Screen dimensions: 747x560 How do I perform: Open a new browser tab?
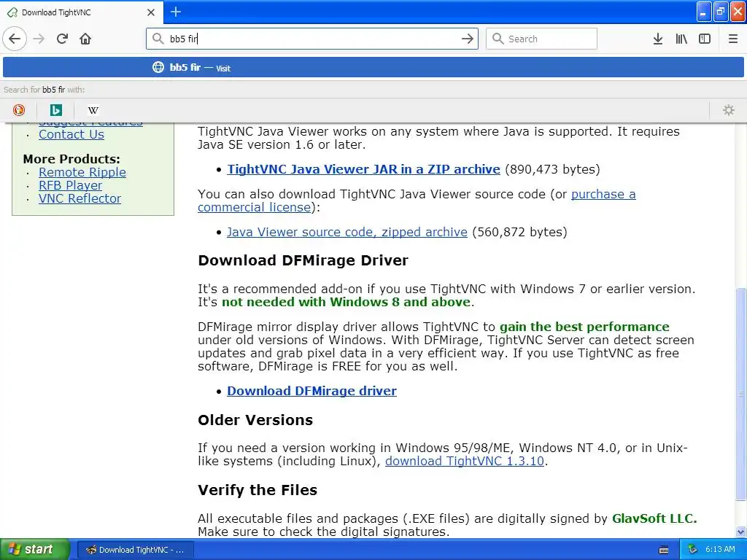pyautogui.click(x=176, y=12)
